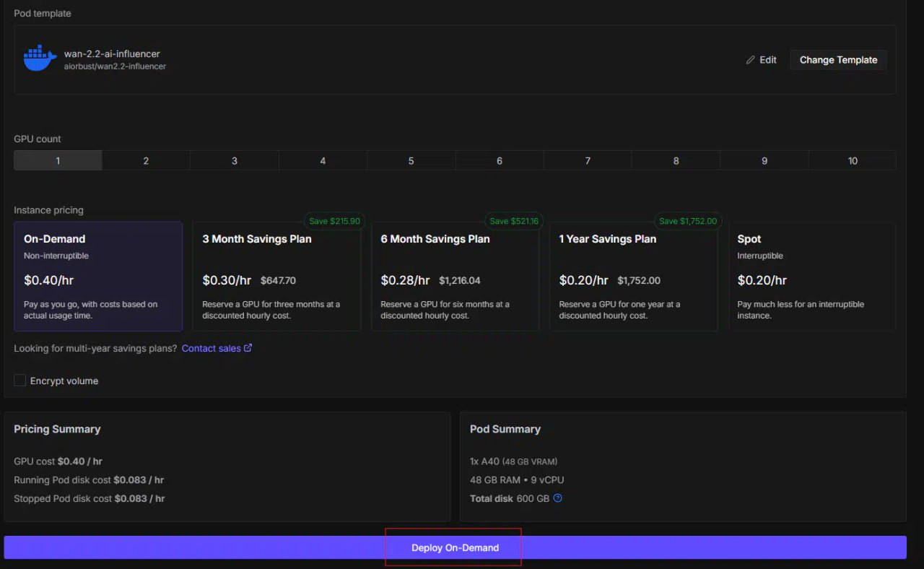The height and width of the screenshot is (569, 924).
Task: Click the wan-2.2-ai-influencer template name
Action: click(112, 53)
